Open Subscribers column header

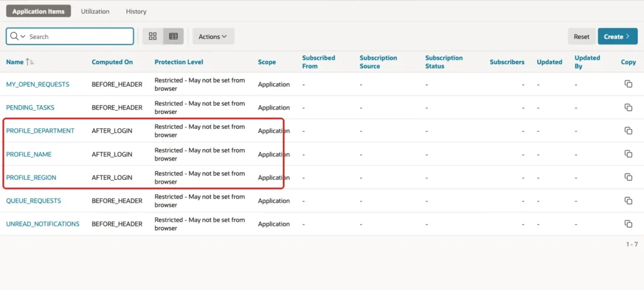[x=507, y=62]
